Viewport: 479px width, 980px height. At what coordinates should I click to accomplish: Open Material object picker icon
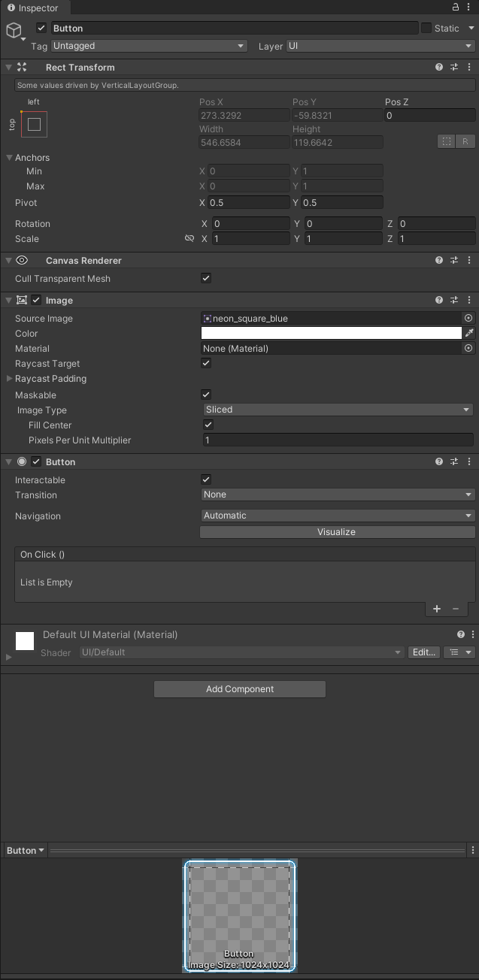(468, 349)
